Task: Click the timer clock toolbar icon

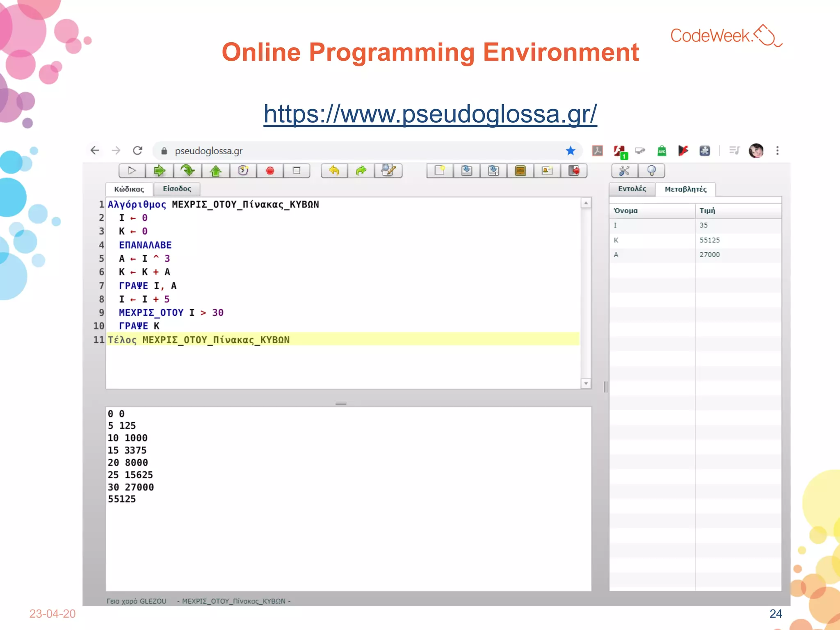Action: point(243,171)
